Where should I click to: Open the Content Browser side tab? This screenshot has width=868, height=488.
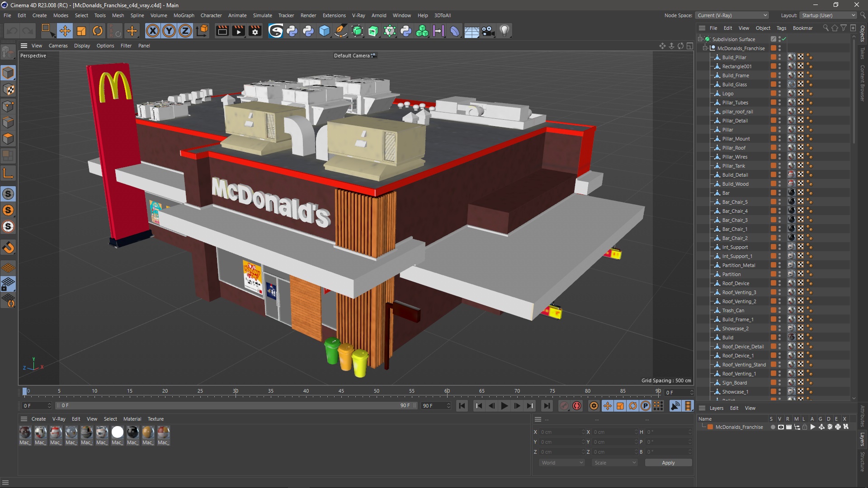[863, 83]
